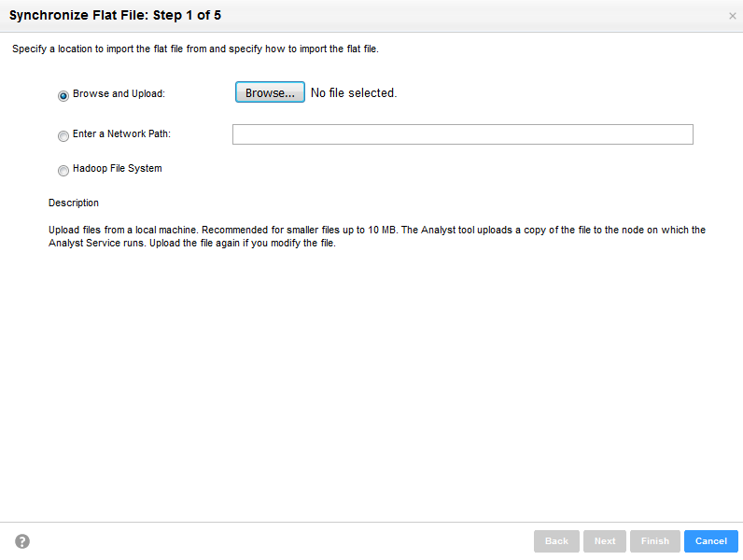Close the Synchronize Flat File dialog

point(732,16)
